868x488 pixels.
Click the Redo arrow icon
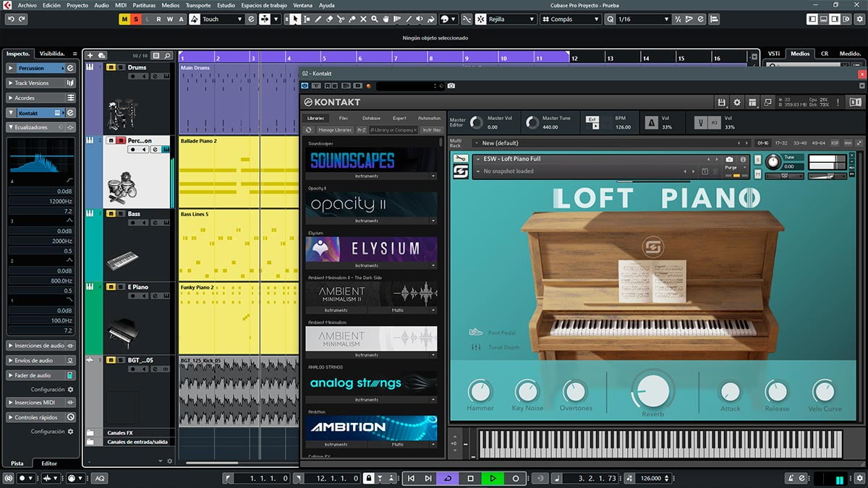coord(22,19)
